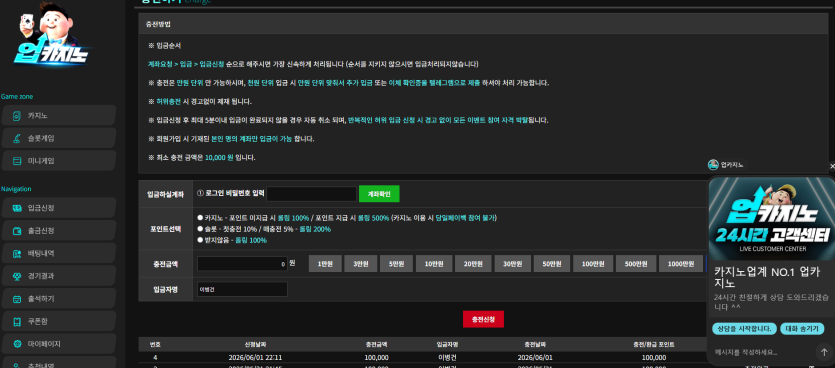
Task: Choose the 100만원 amount button
Action: (593, 264)
